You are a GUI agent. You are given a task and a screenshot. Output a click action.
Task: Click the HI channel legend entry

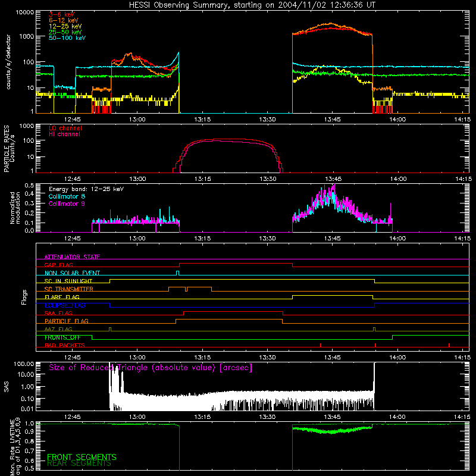pos(65,134)
